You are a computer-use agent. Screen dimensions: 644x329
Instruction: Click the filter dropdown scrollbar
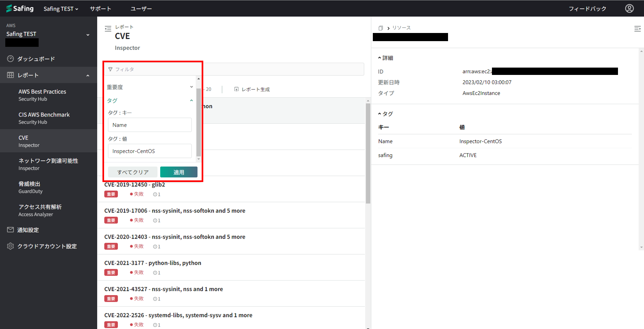coord(198,122)
